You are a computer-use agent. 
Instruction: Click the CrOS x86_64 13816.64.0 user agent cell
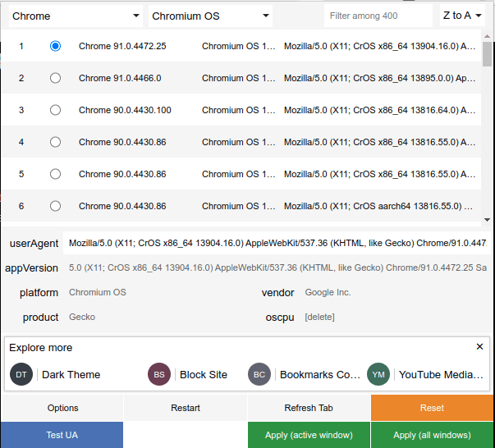(x=379, y=110)
